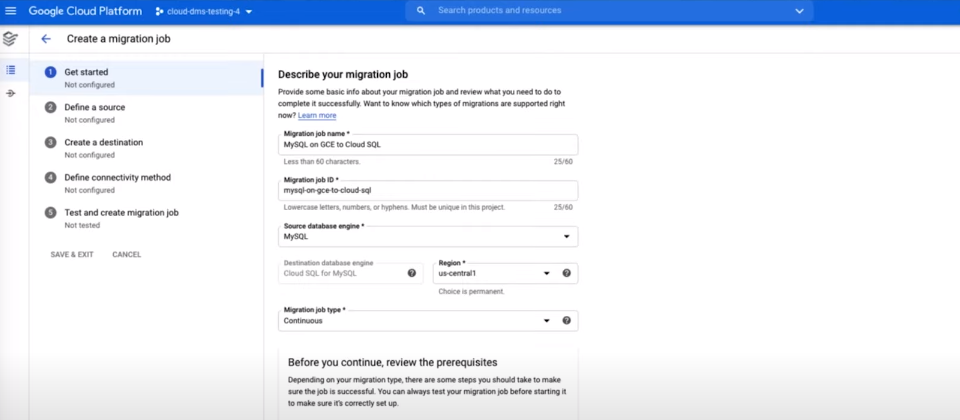The image size is (960, 420).
Task: Select the Get started step
Action: click(146, 78)
